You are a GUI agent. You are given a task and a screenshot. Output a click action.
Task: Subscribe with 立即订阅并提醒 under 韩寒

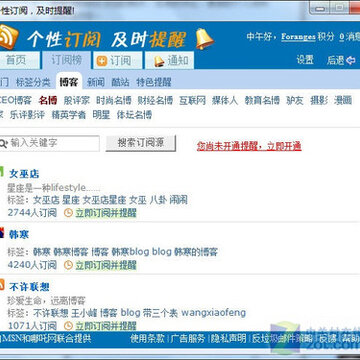coord(106,265)
